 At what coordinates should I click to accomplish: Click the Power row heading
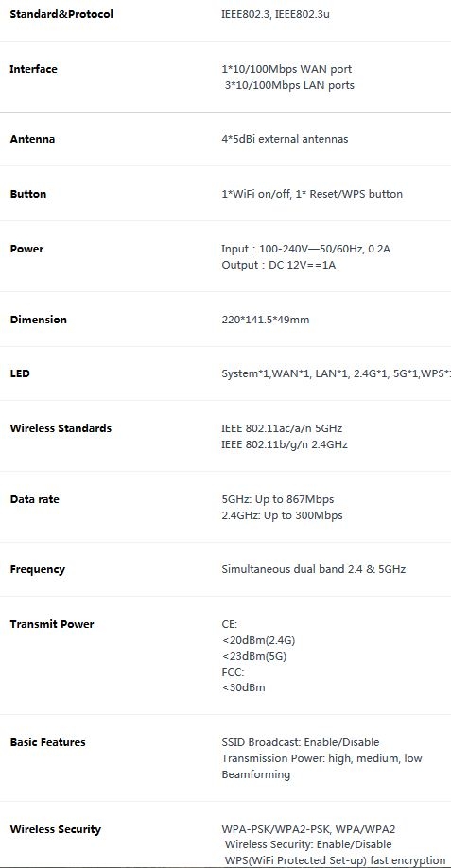pos(26,249)
